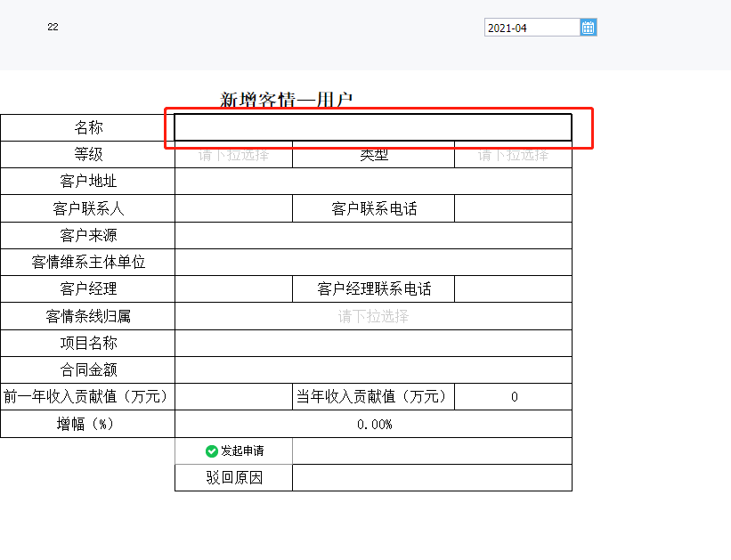Click the 发起申请 button
Image resolution: width=731 pixels, height=560 pixels.
[x=233, y=450]
